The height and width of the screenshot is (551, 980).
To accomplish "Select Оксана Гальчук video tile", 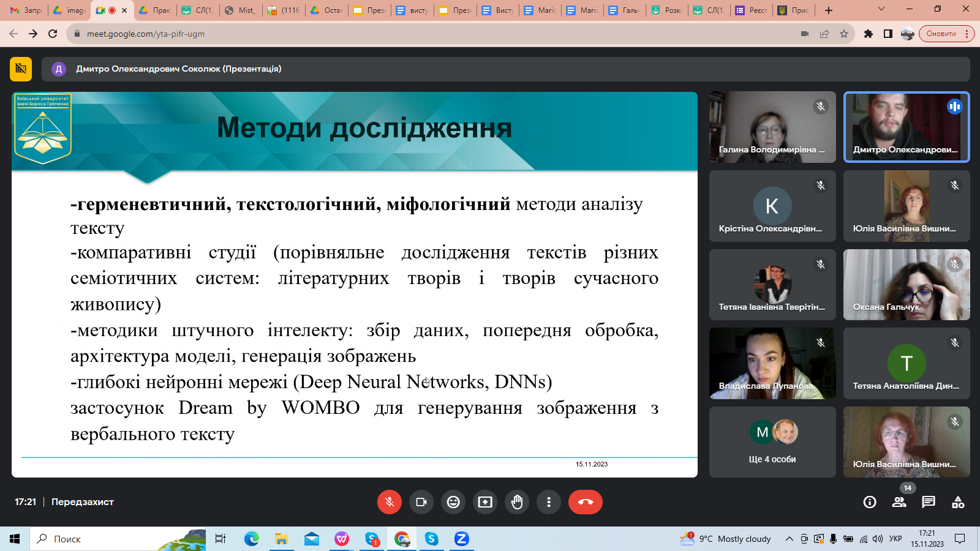I will coord(907,285).
